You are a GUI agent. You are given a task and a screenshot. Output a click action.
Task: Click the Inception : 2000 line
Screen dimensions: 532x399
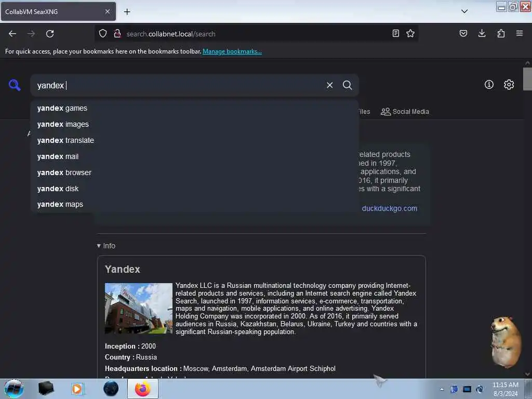130,347
